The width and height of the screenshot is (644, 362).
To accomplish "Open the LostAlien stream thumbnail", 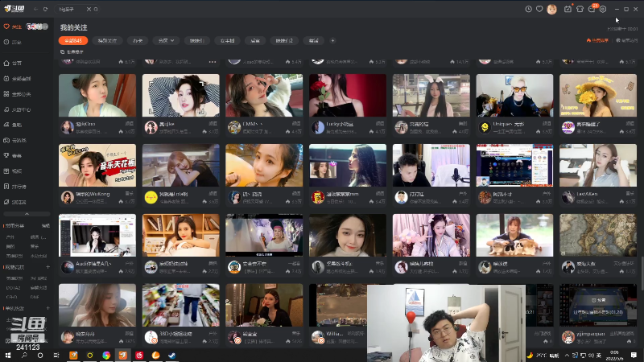I will [x=598, y=165].
